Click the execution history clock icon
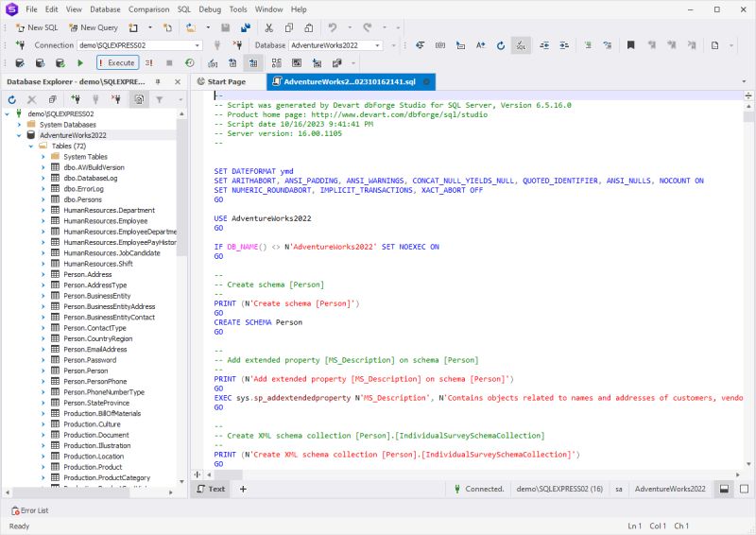Screen dimensions: 756x535 click(190, 62)
